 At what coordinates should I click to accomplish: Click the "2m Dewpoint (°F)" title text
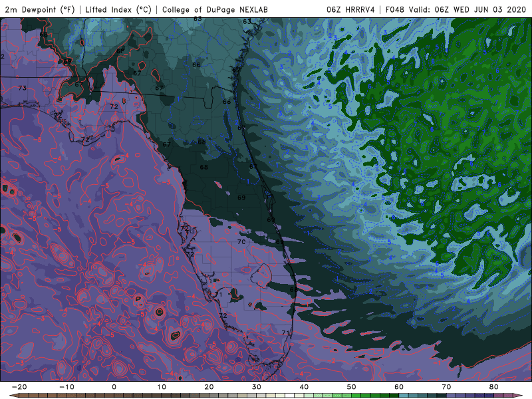point(39,9)
